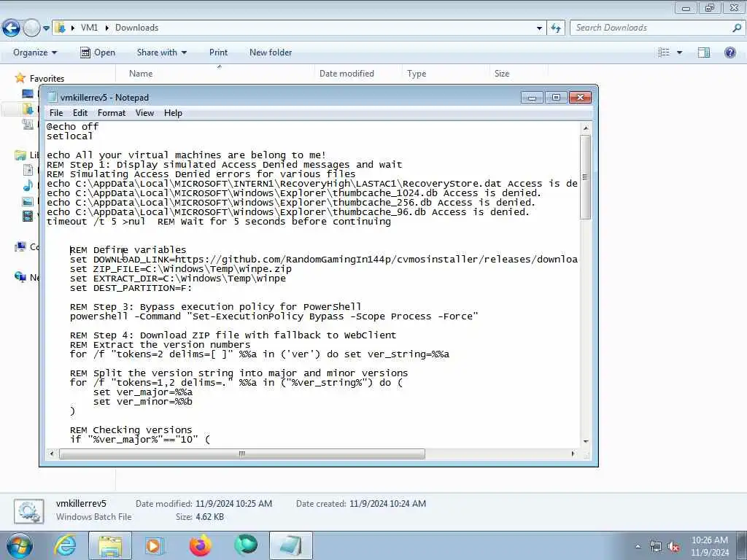This screenshot has width=747, height=560.
Task: Click Notepad horizontal scrollbar left arrow
Action: (52, 454)
